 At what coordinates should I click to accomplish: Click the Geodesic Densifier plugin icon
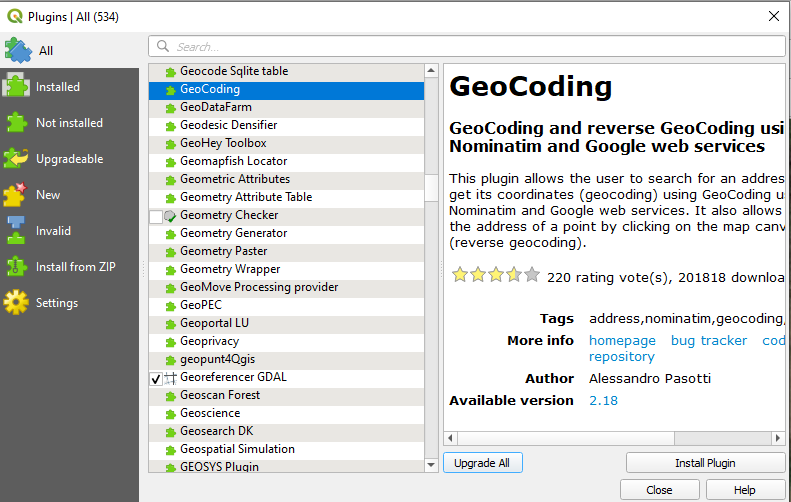[x=171, y=126]
